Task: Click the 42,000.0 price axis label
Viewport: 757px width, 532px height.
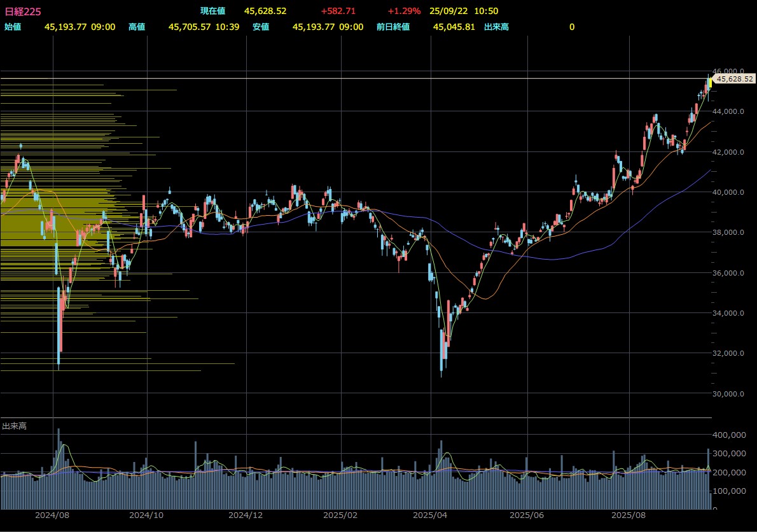Action: coord(728,152)
